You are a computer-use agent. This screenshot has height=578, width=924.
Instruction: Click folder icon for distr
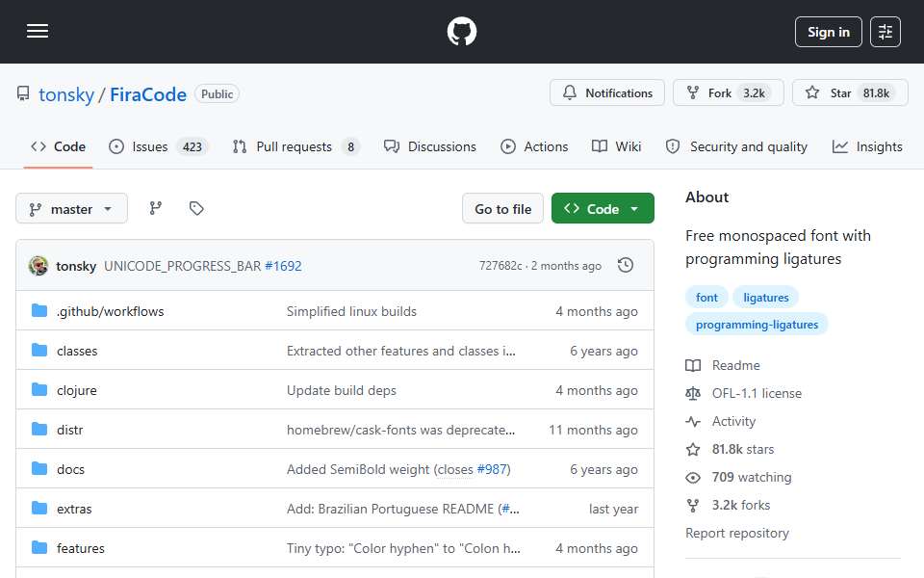tap(38, 430)
